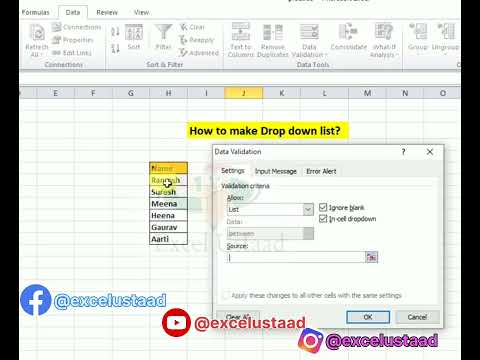Click Cancel in Data Validation

click(x=417, y=317)
